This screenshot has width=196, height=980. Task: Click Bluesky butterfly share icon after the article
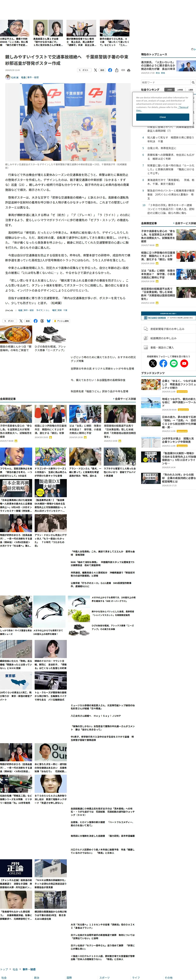tap(49, 321)
